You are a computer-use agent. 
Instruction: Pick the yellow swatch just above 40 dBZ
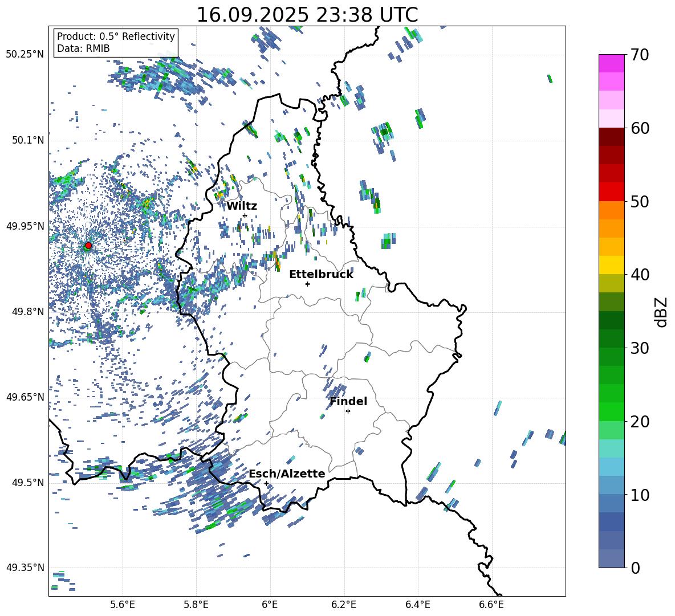pyautogui.click(x=612, y=265)
